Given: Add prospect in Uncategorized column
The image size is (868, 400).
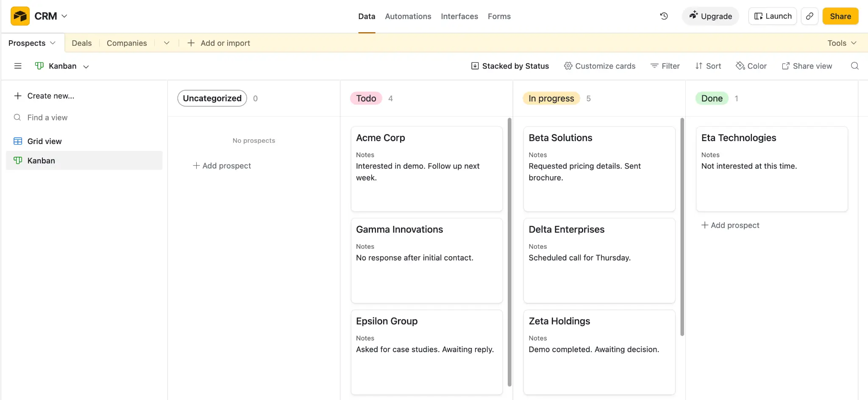Looking at the screenshot, I should [222, 166].
